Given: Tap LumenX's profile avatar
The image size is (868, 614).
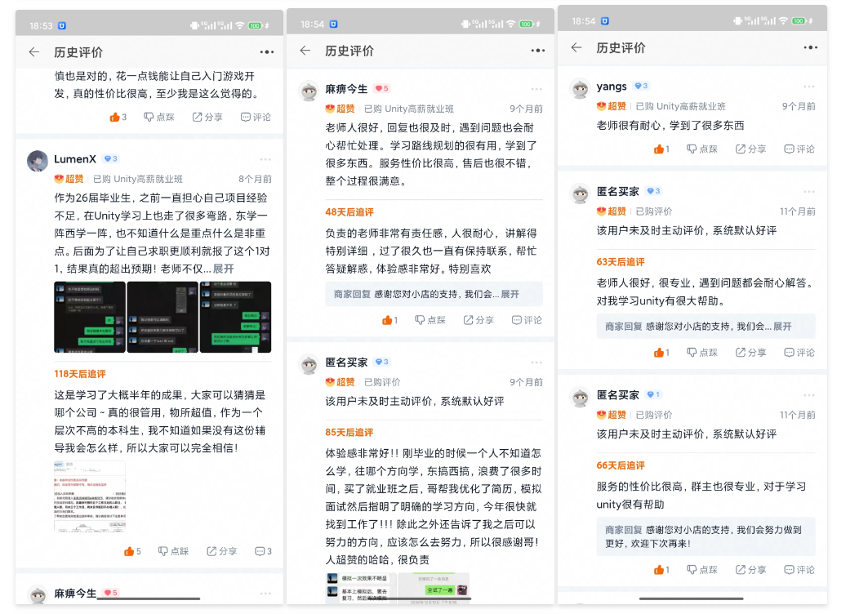Looking at the screenshot, I should (x=38, y=160).
